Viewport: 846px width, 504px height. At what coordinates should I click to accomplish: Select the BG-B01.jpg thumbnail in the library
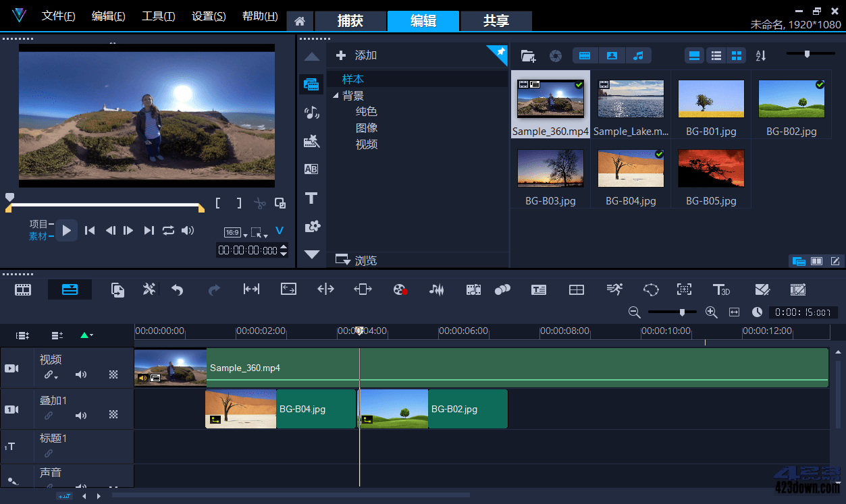(711, 99)
